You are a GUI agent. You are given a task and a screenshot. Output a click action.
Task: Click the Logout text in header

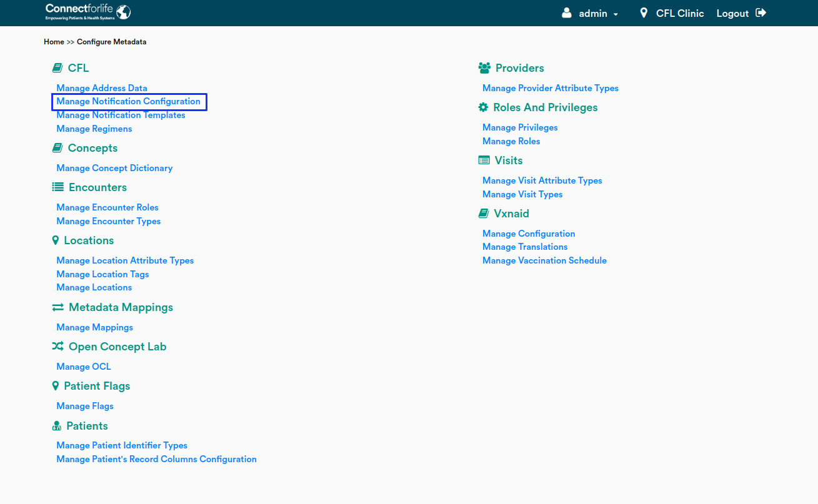click(732, 14)
